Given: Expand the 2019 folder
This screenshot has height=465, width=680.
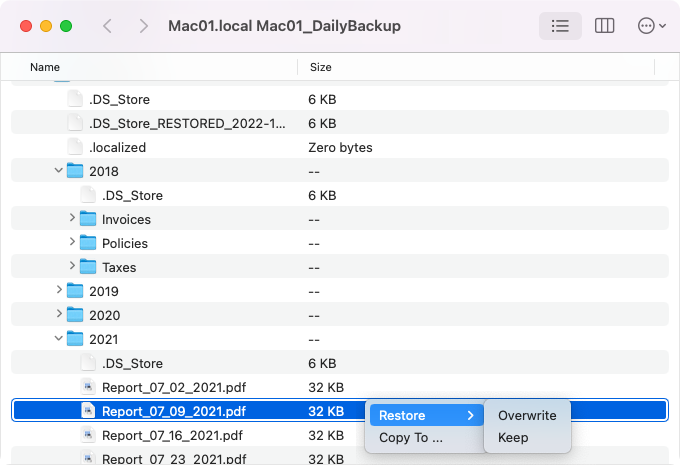Looking at the screenshot, I should tap(59, 290).
